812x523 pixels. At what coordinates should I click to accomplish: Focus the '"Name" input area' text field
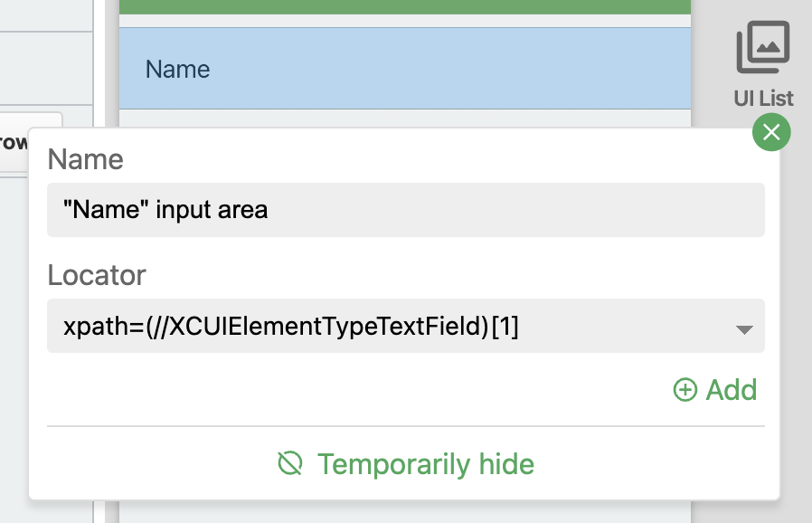pyautogui.click(x=405, y=210)
